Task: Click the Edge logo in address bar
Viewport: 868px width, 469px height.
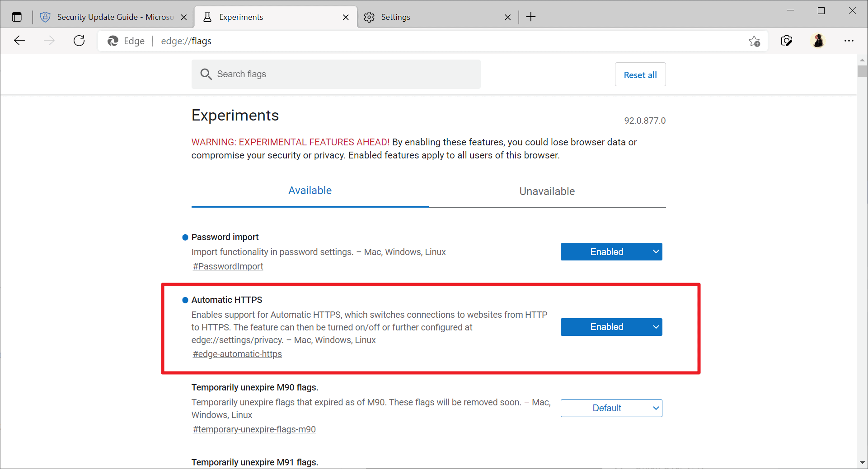Action: (113, 41)
